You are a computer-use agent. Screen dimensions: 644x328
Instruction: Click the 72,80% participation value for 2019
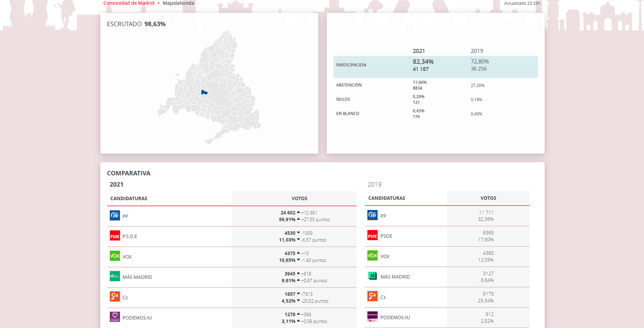[x=480, y=62]
